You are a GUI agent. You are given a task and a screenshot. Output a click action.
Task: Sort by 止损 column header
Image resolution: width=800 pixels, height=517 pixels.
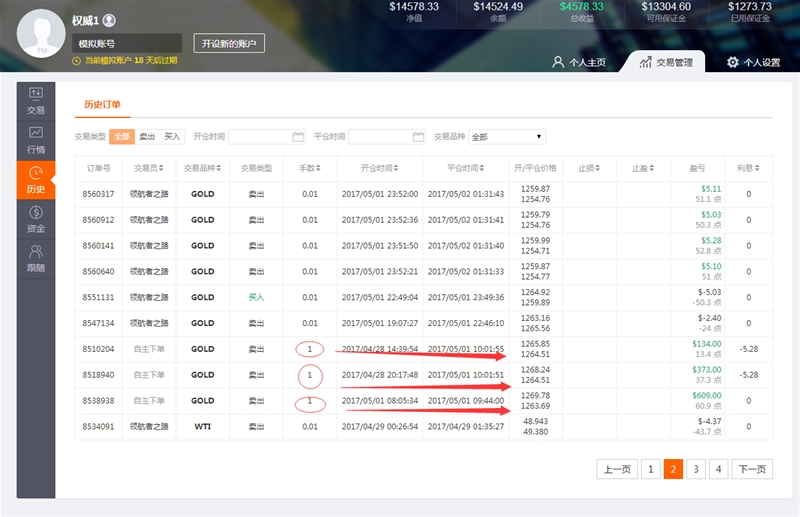[x=589, y=168]
